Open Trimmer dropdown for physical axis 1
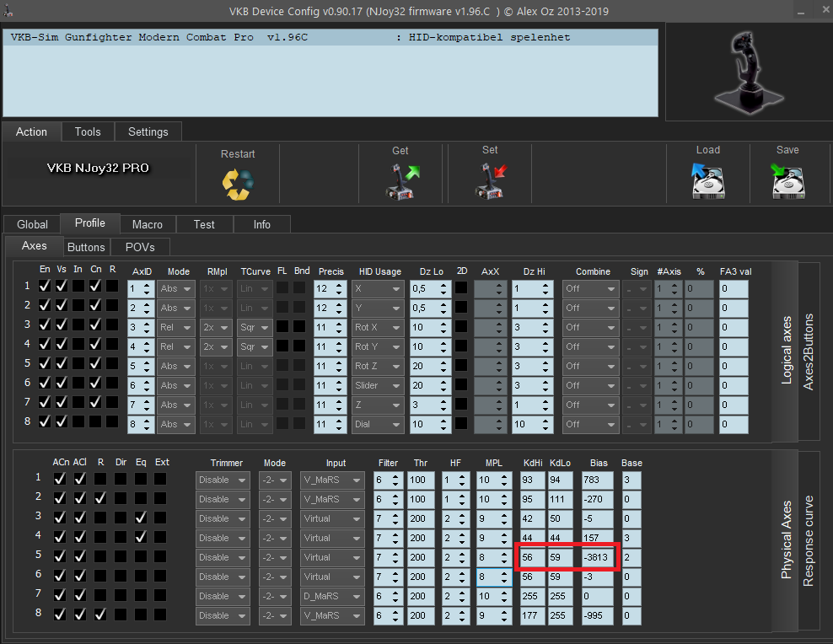 [223, 480]
